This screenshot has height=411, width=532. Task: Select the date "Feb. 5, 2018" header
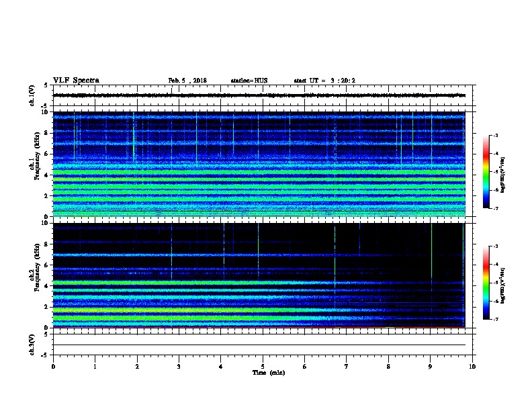click(187, 81)
